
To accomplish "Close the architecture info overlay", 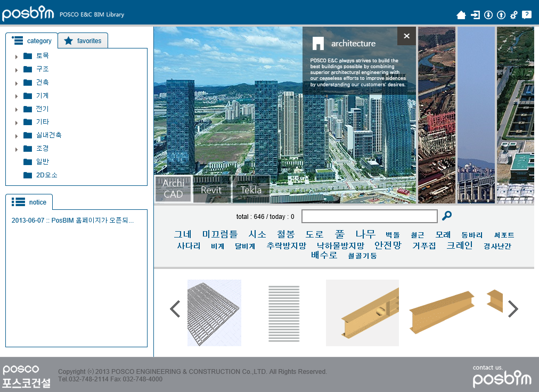I will pyautogui.click(x=407, y=36).
